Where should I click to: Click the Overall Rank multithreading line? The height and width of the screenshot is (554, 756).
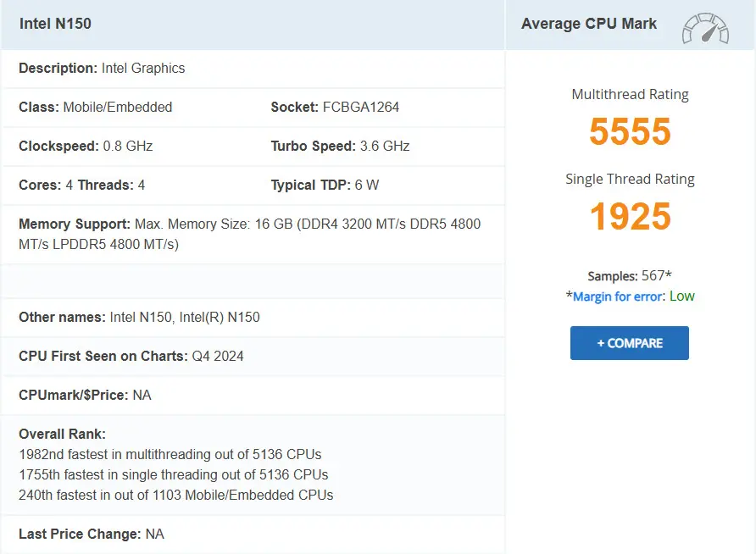[x=170, y=454]
